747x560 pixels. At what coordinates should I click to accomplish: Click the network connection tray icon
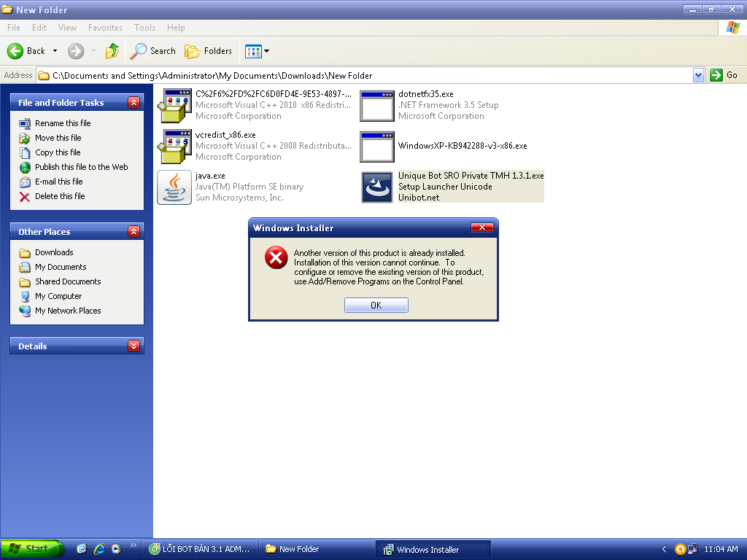693,549
